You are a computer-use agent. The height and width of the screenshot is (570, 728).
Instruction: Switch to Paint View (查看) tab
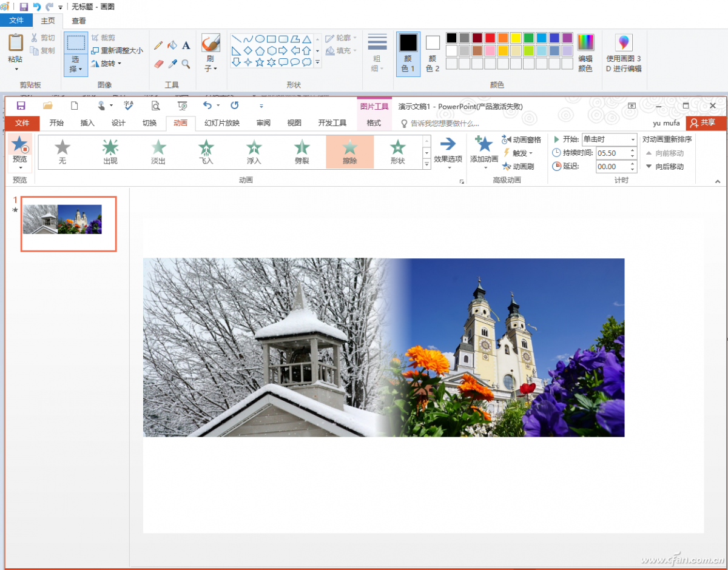click(x=79, y=21)
